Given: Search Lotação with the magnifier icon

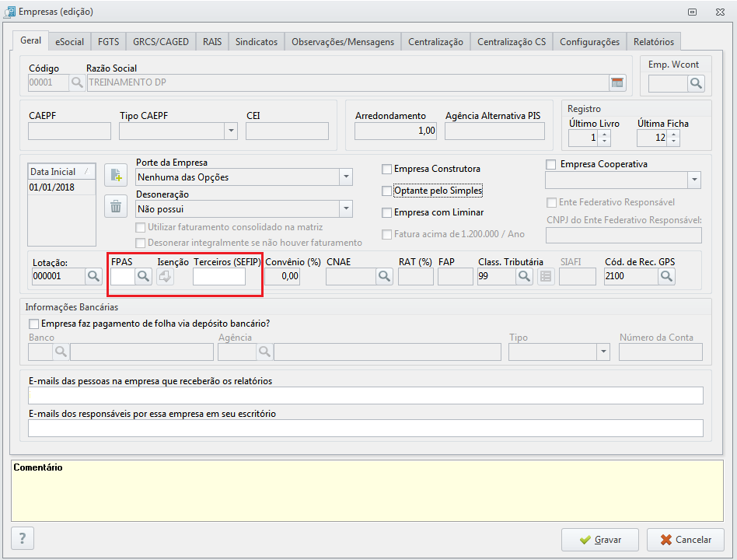Looking at the screenshot, I should [x=93, y=276].
